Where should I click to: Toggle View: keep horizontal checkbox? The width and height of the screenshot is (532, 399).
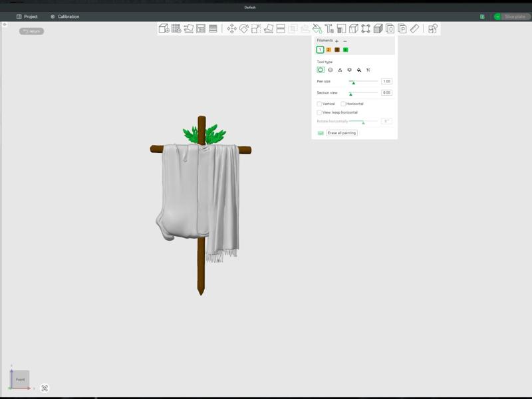(320, 112)
